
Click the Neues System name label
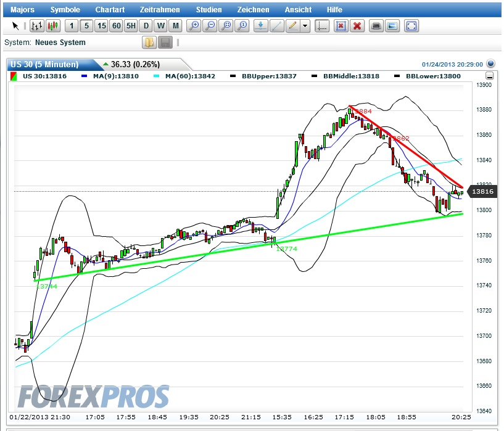pos(60,43)
